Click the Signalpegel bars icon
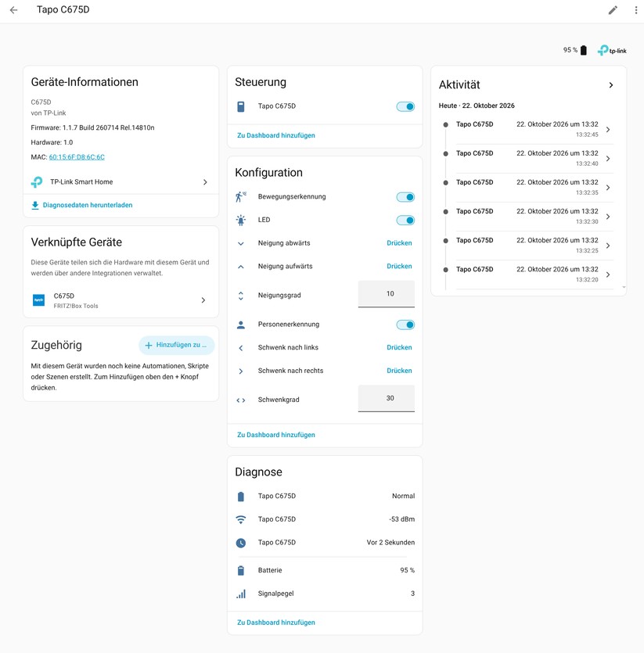644x653 pixels. (x=240, y=594)
